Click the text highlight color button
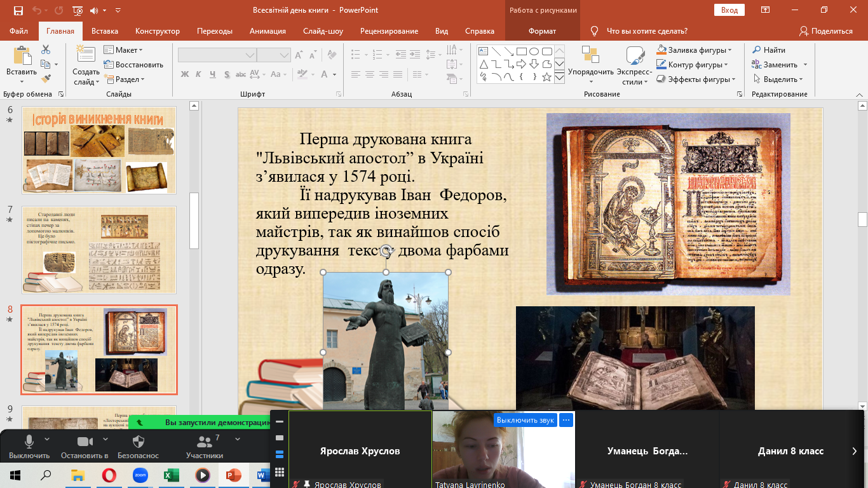Viewport: 868px width, 488px height. [x=302, y=74]
